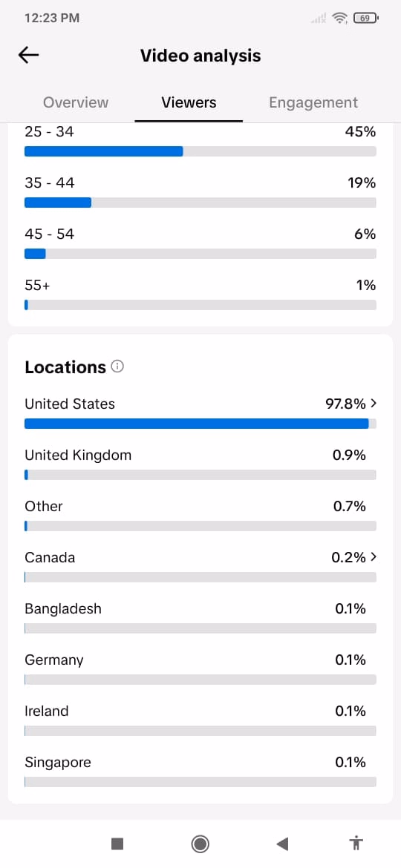This screenshot has width=401, height=868.
Task: Tap the back arrow icon
Action: (x=28, y=55)
